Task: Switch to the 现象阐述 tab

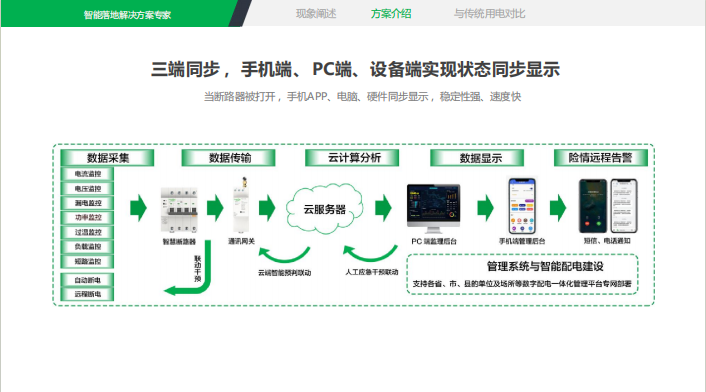Action: [x=316, y=14]
